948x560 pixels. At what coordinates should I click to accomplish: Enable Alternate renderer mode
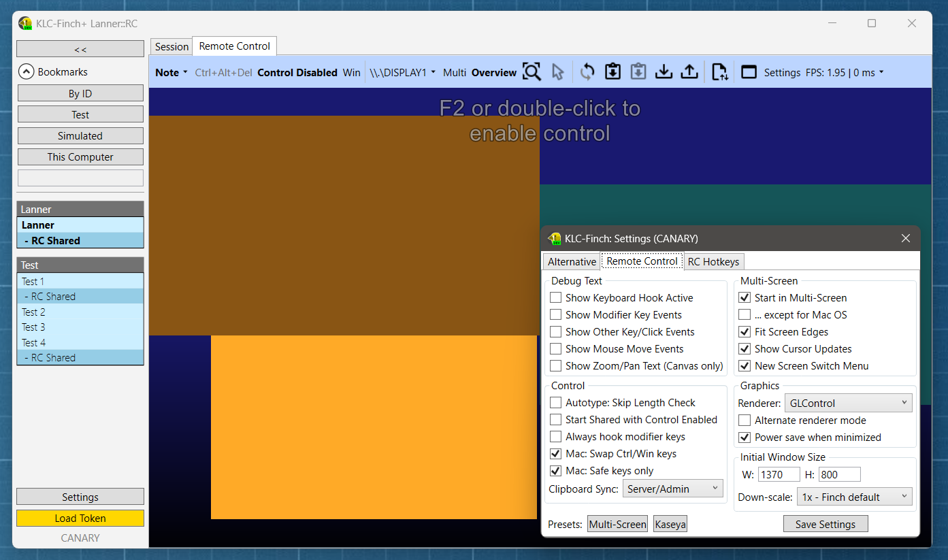point(745,420)
